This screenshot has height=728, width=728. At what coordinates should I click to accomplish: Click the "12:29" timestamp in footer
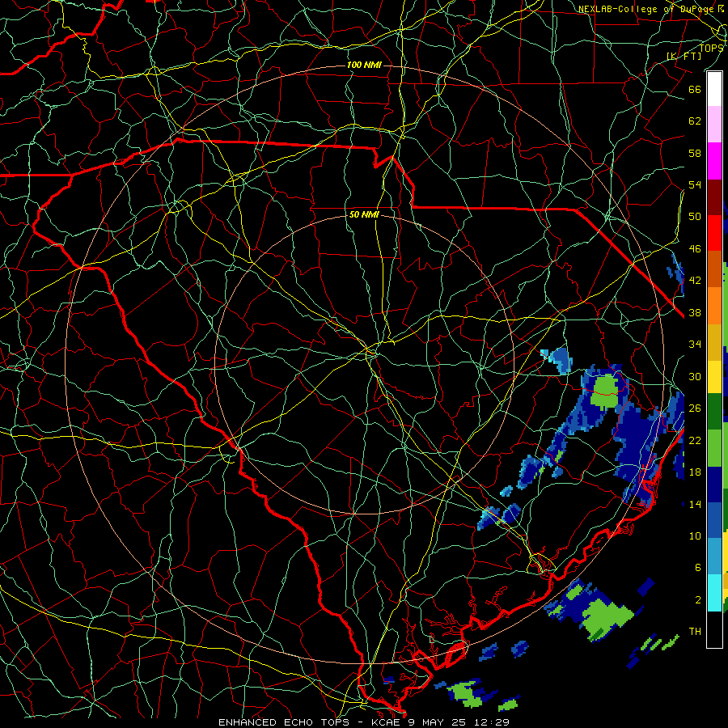click(x=492, y=722)
